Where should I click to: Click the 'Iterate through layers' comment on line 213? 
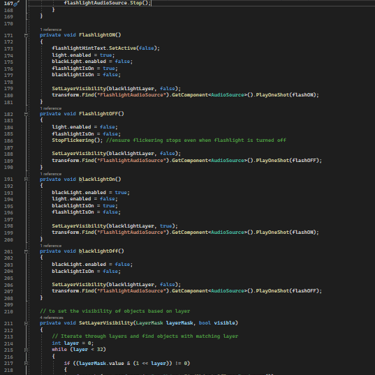pos(145,336)
